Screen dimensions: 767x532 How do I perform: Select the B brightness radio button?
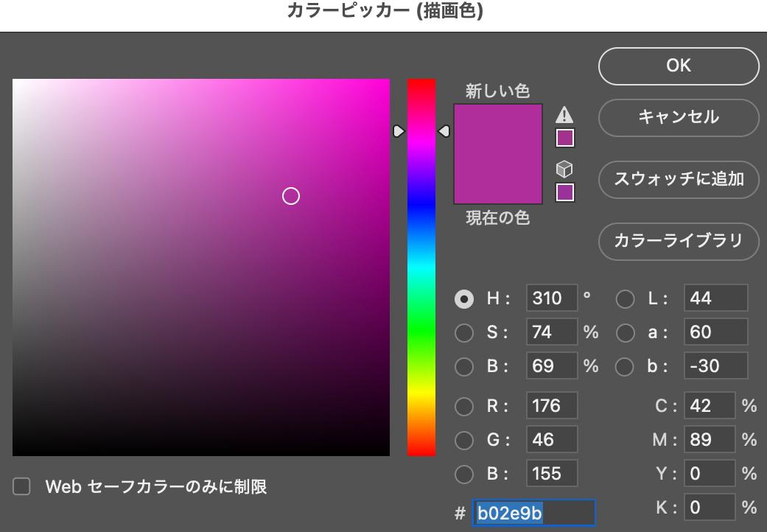pyautogui.click(x=463, y=367)
